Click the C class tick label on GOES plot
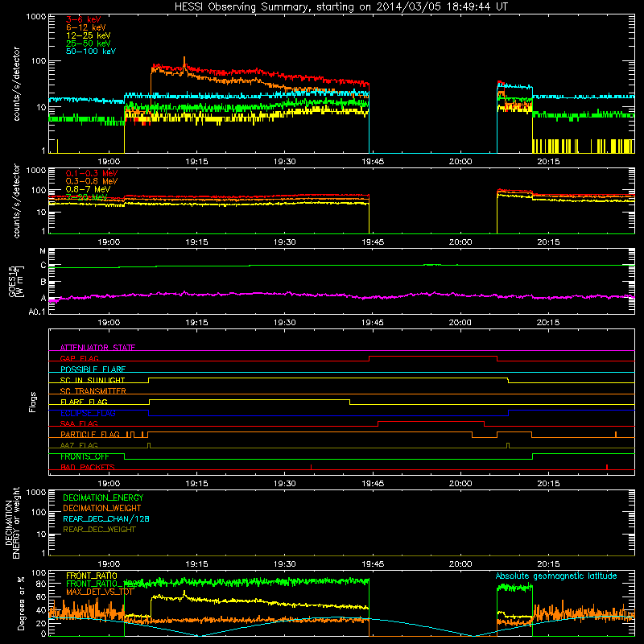 pos(43,266)
